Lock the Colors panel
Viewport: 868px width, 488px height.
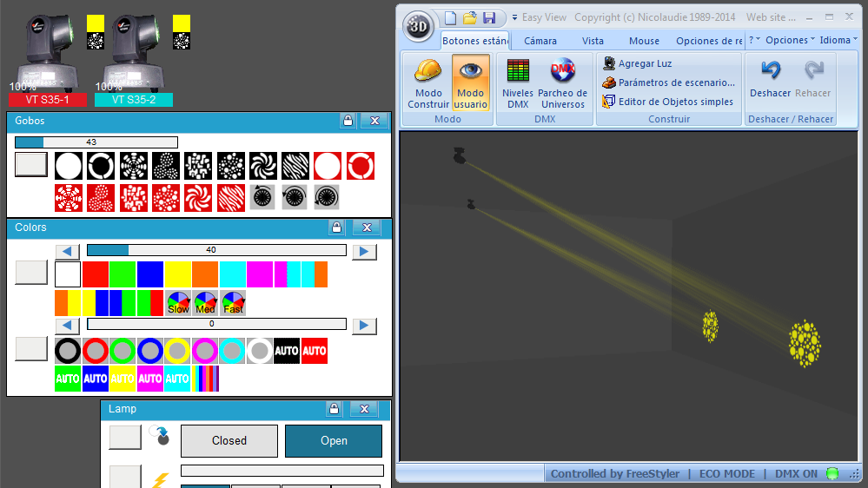(x=336, y=228)
